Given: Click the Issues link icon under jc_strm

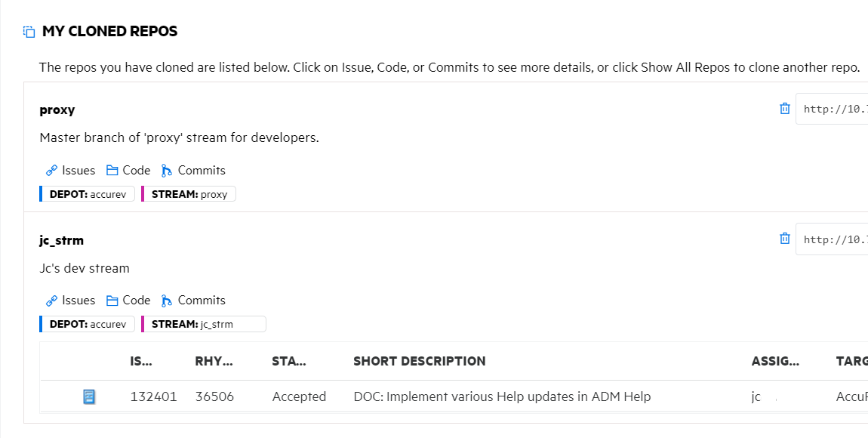Looking at the screenshot, I should pos(51,301).
